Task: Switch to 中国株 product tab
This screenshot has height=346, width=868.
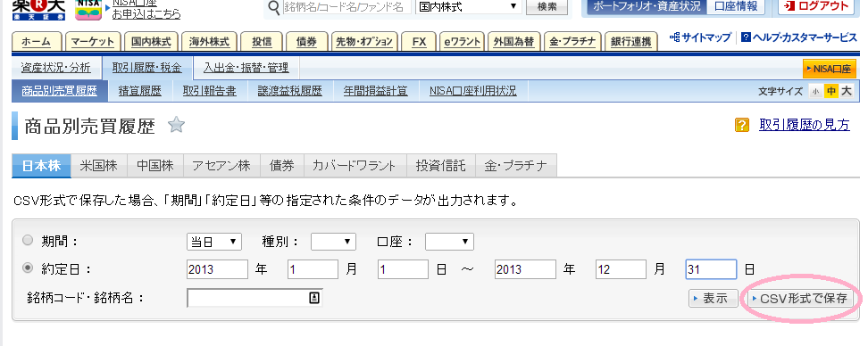Action: [x=155, y=166]
